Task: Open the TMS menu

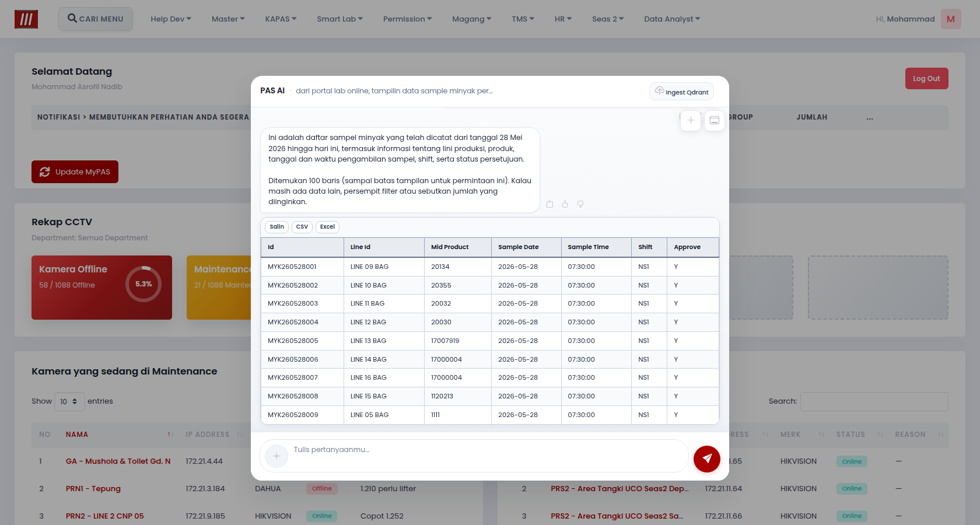Action: 523,19
